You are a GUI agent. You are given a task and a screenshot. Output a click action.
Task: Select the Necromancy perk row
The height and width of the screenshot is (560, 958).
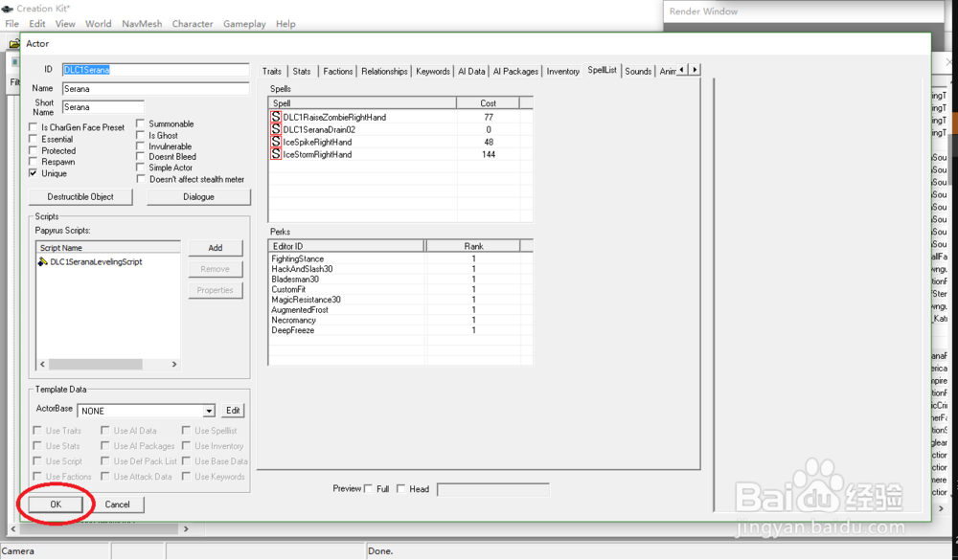point(400,320)
